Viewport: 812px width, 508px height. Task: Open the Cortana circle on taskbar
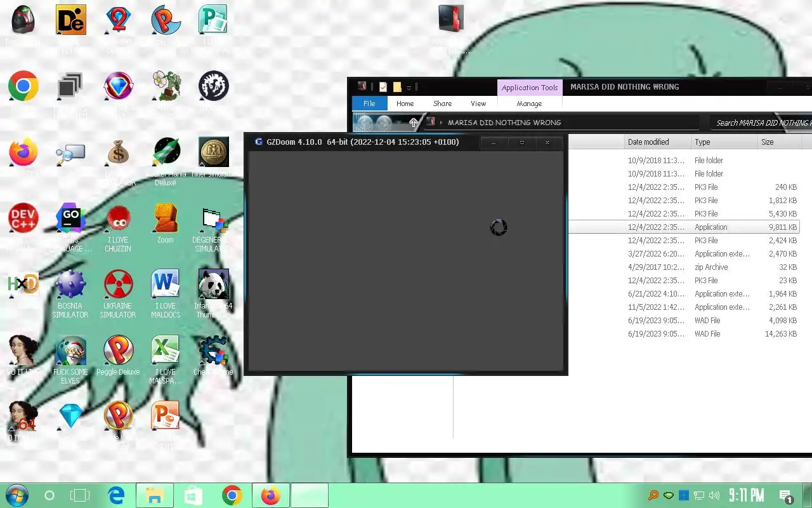click(49, 495)
